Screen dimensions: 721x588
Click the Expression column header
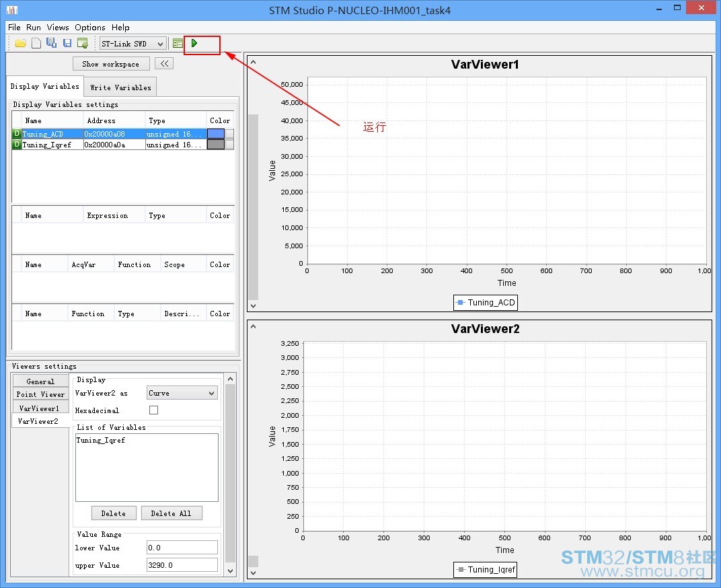114,215
